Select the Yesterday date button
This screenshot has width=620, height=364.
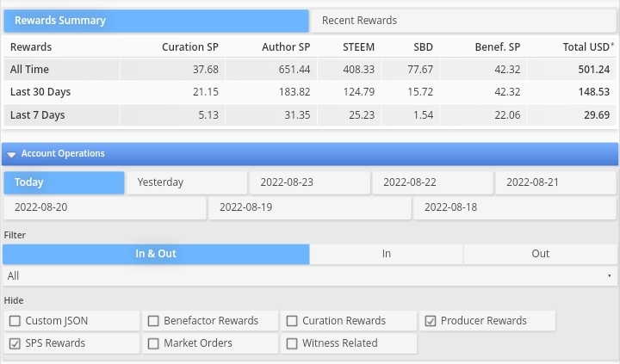tap(187, 182)
